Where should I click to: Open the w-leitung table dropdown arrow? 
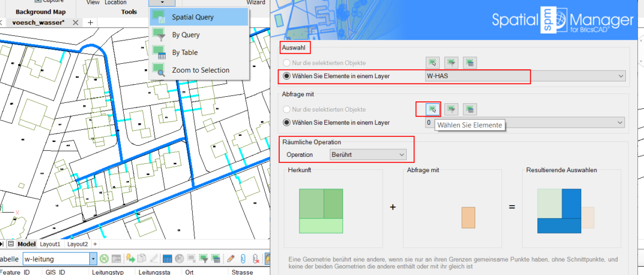click(93, 258)
